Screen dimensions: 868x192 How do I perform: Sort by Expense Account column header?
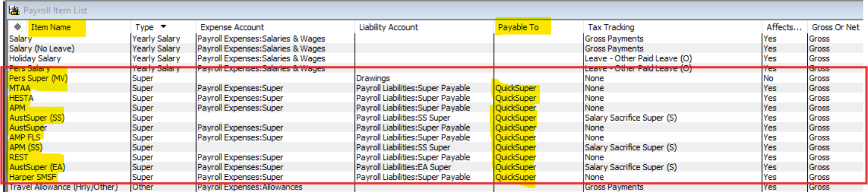click(x=232, y=27)
